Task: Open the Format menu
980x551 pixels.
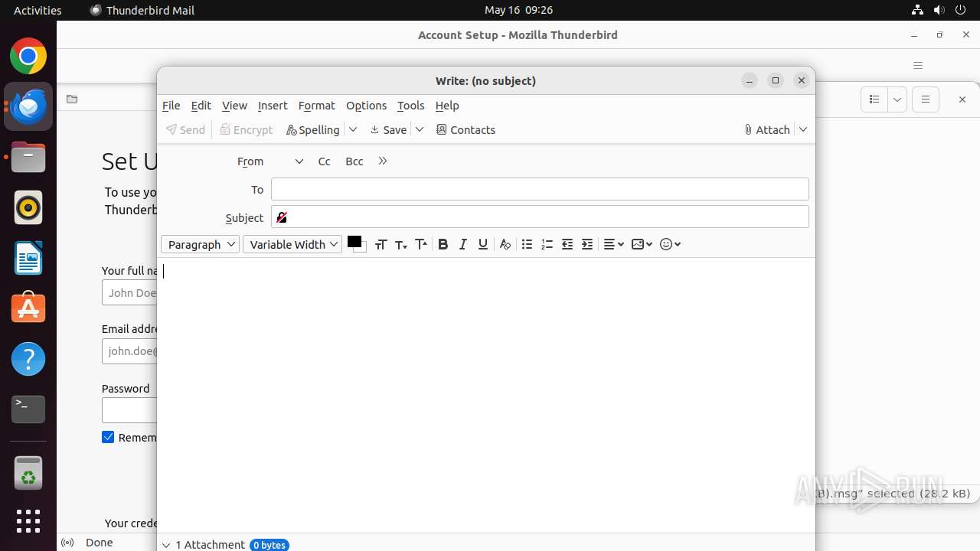Action: tap(316, 106)
